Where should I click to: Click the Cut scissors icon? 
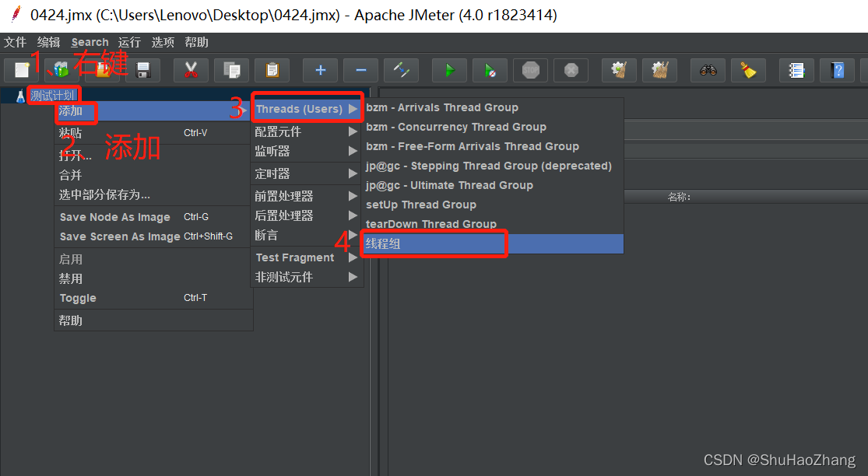(x=191, y=70)
